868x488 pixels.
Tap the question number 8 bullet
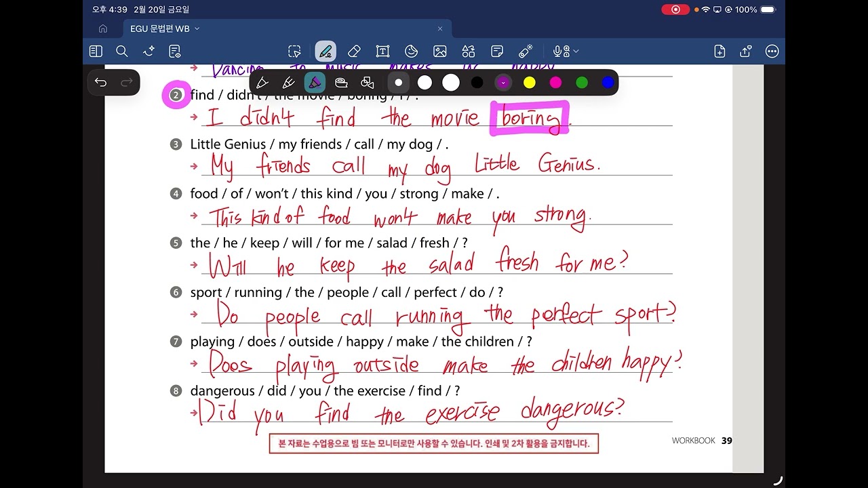[x=176, y=391]
